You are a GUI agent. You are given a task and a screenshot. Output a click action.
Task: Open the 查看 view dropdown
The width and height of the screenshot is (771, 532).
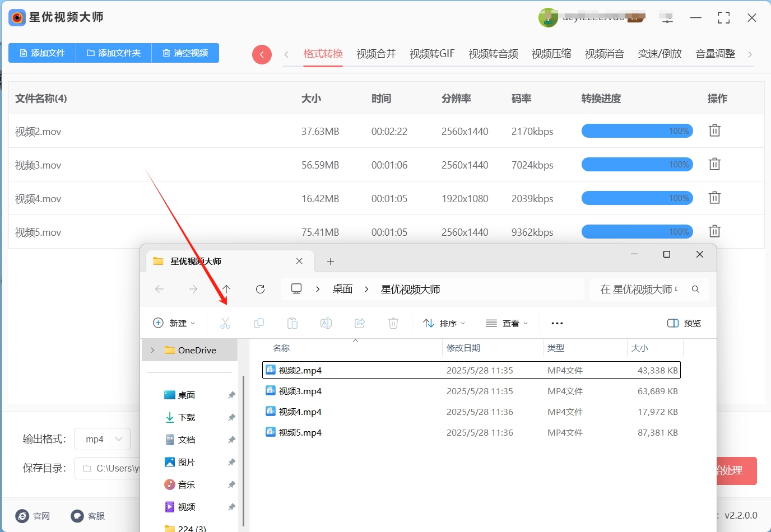507,323
